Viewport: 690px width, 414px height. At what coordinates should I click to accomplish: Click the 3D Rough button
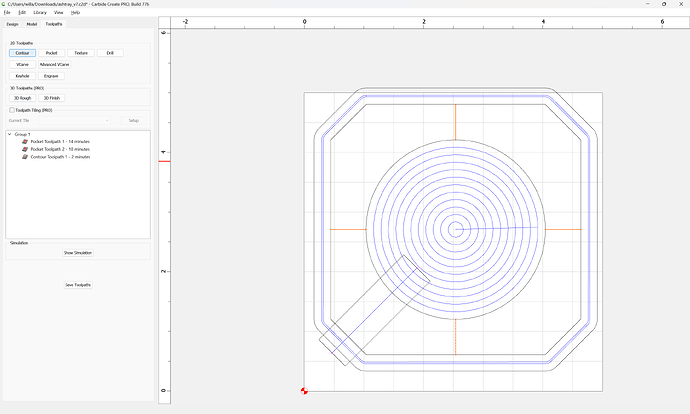pos(22,98)
